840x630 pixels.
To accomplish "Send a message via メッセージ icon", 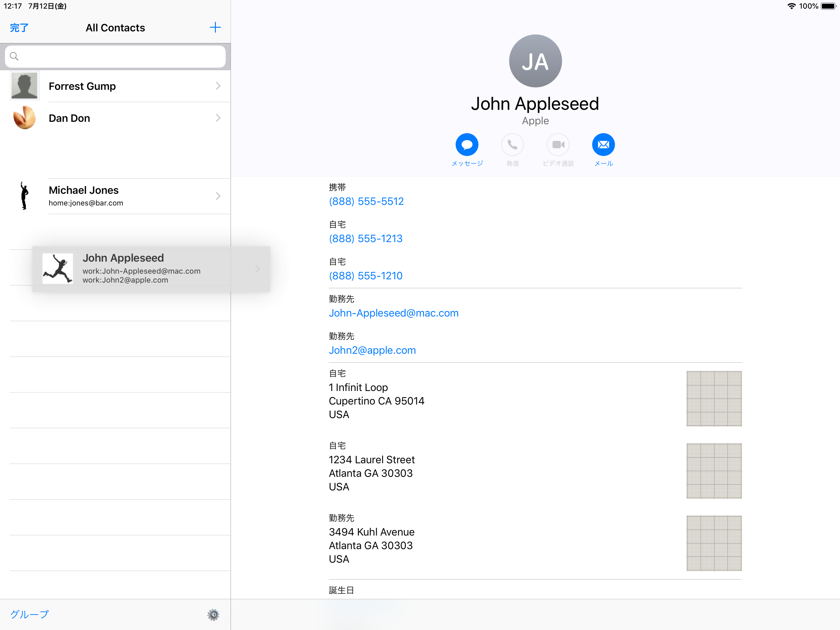I will 467,144.
